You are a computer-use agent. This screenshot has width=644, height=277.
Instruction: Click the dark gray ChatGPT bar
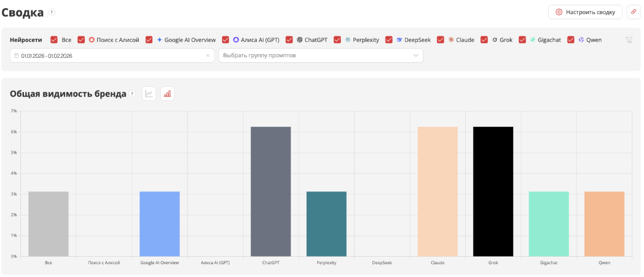[270, 191]
